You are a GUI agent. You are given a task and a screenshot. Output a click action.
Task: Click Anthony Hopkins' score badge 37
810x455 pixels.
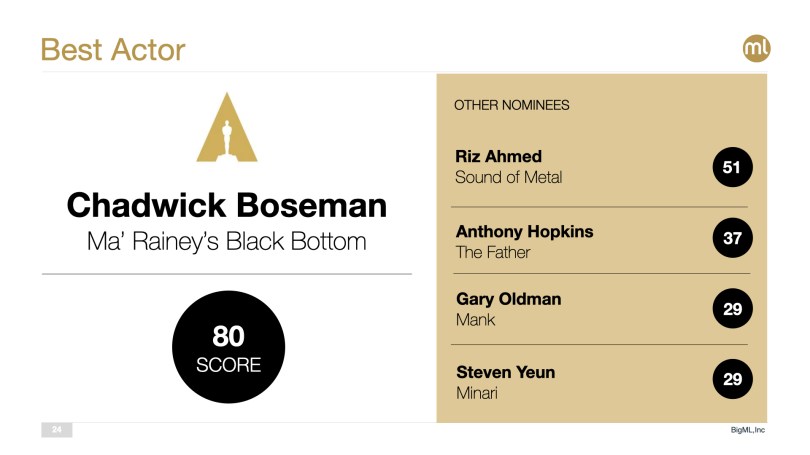coord(732,239)
